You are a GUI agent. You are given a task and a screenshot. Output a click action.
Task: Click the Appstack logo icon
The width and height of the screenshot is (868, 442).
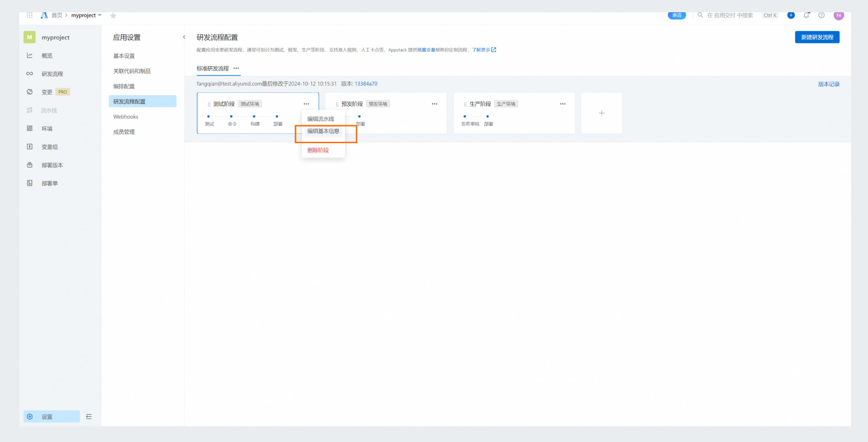click(x=44, y=15)
